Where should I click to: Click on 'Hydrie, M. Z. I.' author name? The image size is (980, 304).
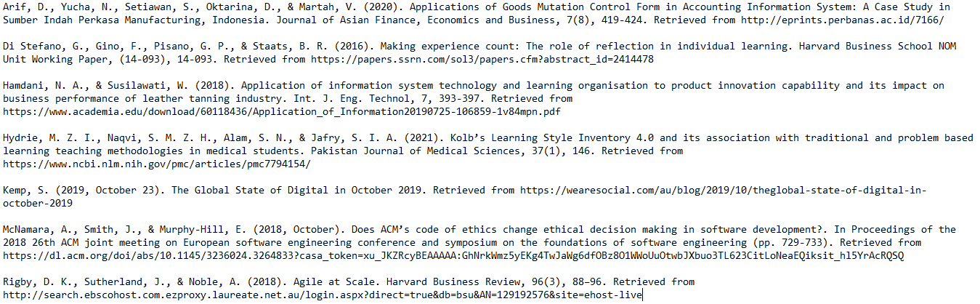(x=49, y=137)
